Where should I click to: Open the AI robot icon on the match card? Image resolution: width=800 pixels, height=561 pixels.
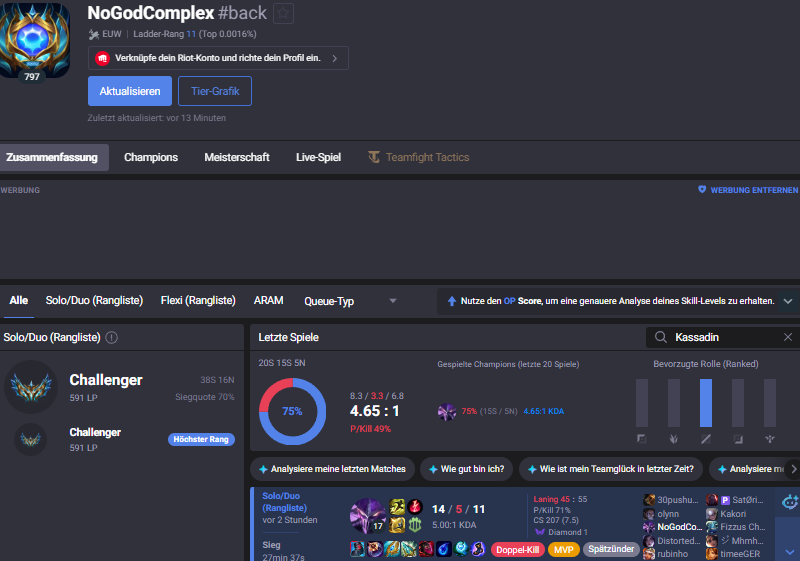(790, 502)
